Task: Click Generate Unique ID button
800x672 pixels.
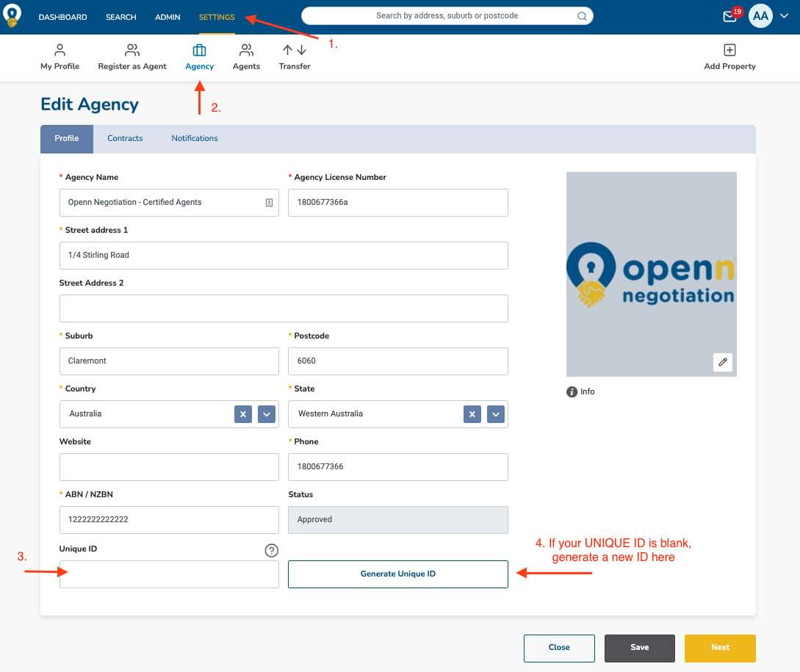Action: [398, 574]
